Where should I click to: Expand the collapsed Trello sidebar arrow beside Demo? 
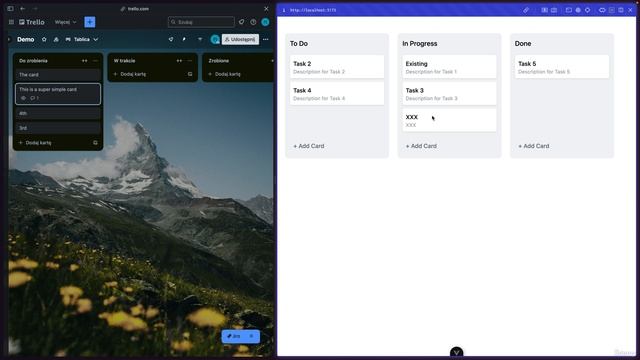point(9,40)
